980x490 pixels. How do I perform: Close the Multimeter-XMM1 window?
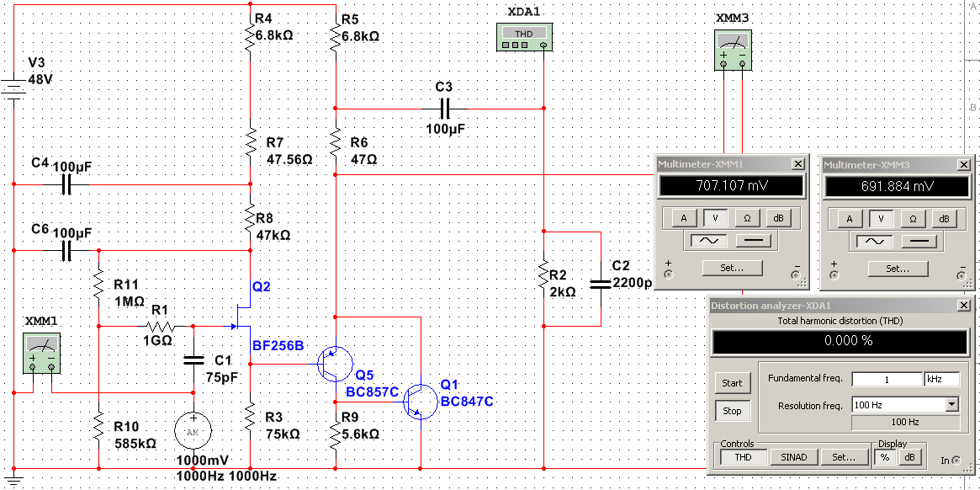798,164
